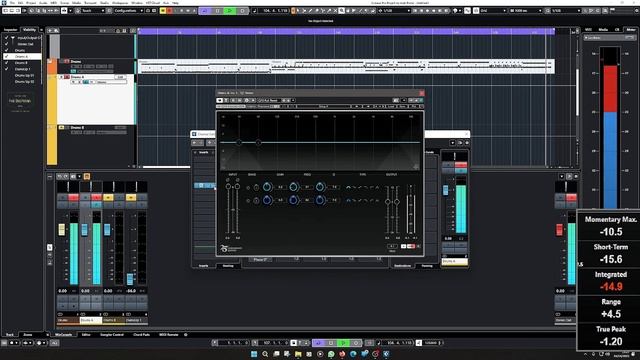Select Drums Up 02 in visibility list
The image size is (640, 360).
click(24, 82)
